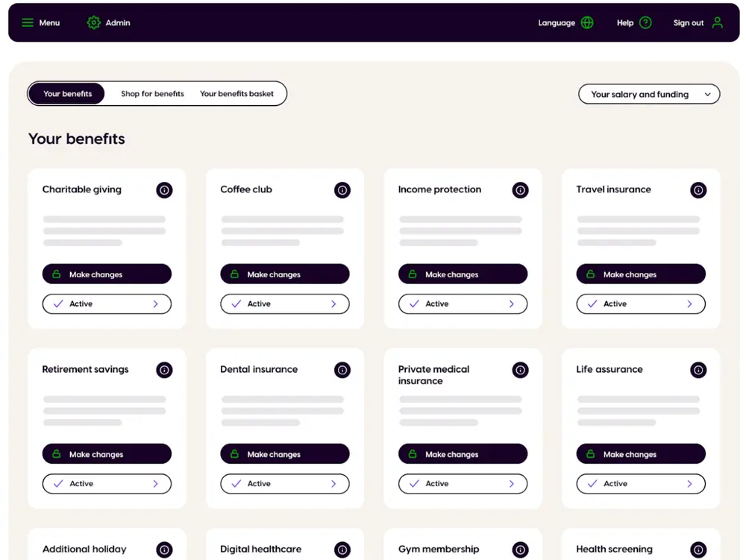Click the Menu text label

pyautogui.click(x=49, y=23)
